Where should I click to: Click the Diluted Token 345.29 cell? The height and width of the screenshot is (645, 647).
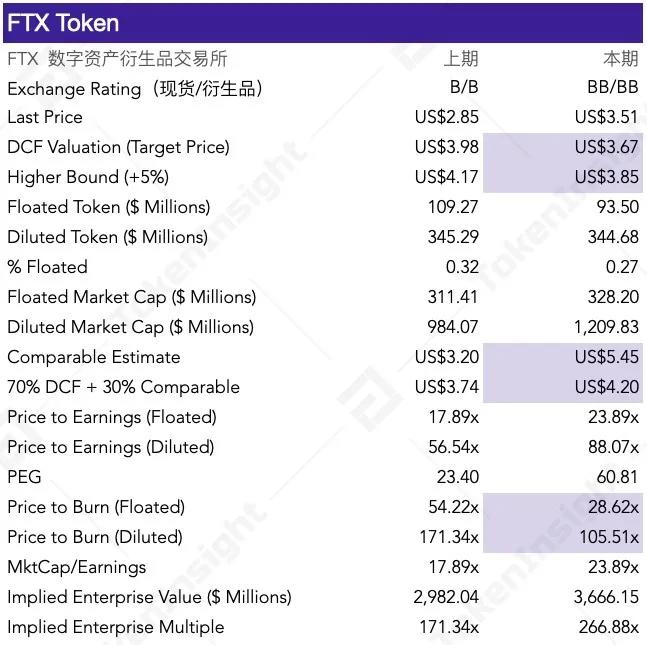(454, 237)
